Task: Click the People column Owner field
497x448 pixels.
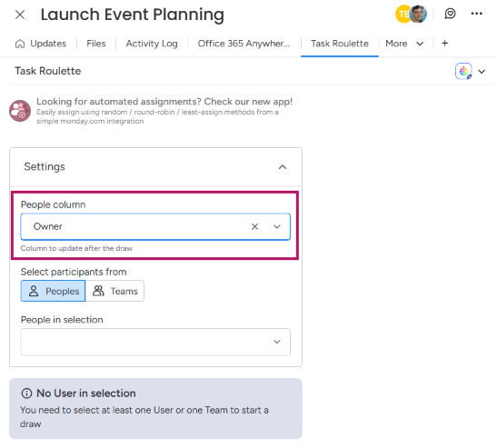Action: [x=155, y=226]
